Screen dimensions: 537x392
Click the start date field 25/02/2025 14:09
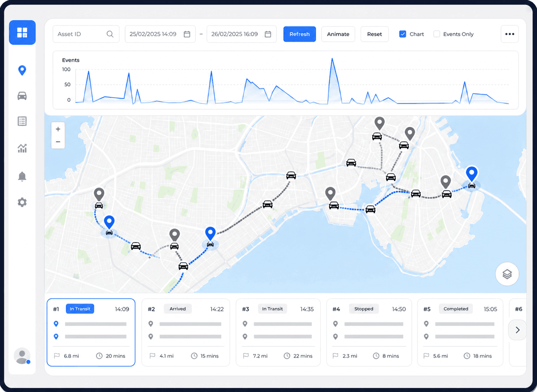tap(160, 34)
